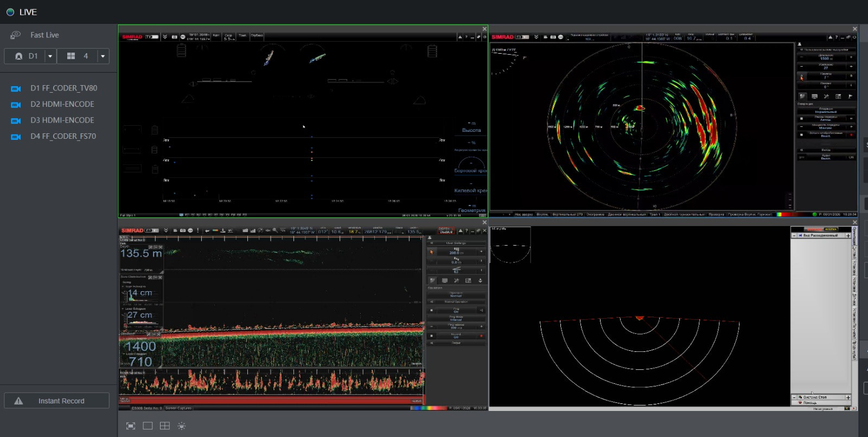This screenshot has height=437, width=868.
Task: Open the window split count dropdown arrow
Action: click(x=103, y=56)
